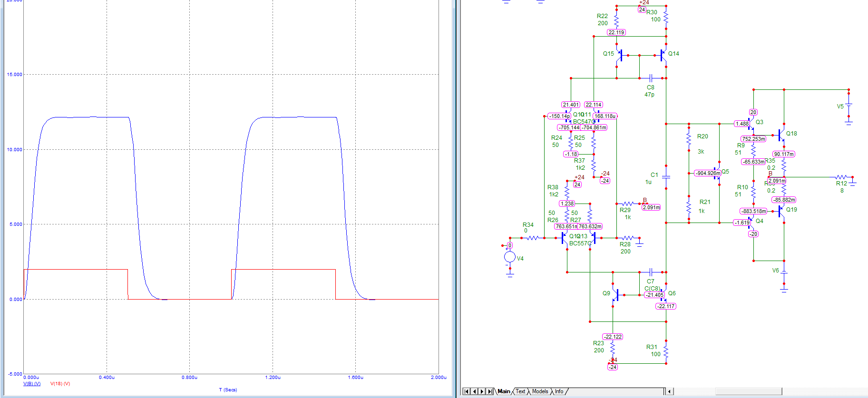The height and width of the screenshot is (398, 868).
Task: Jump to the last schematic page arrow
Action: (490, 391)
